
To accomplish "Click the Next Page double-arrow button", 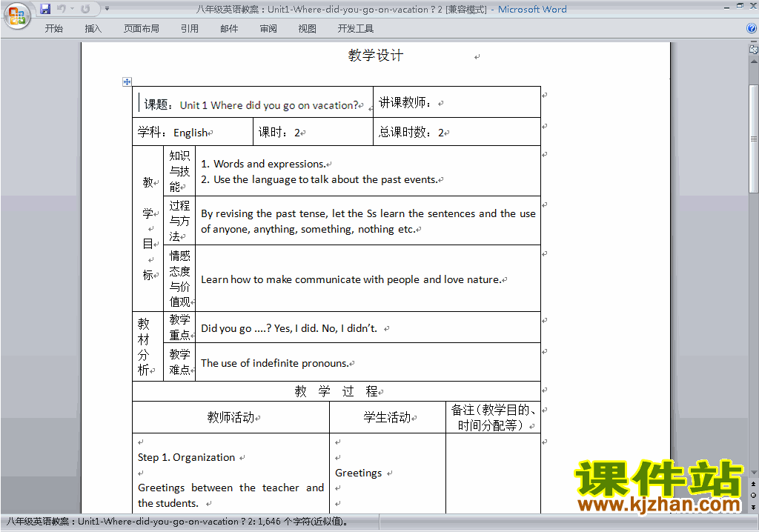I will click(x=753, y=507).
